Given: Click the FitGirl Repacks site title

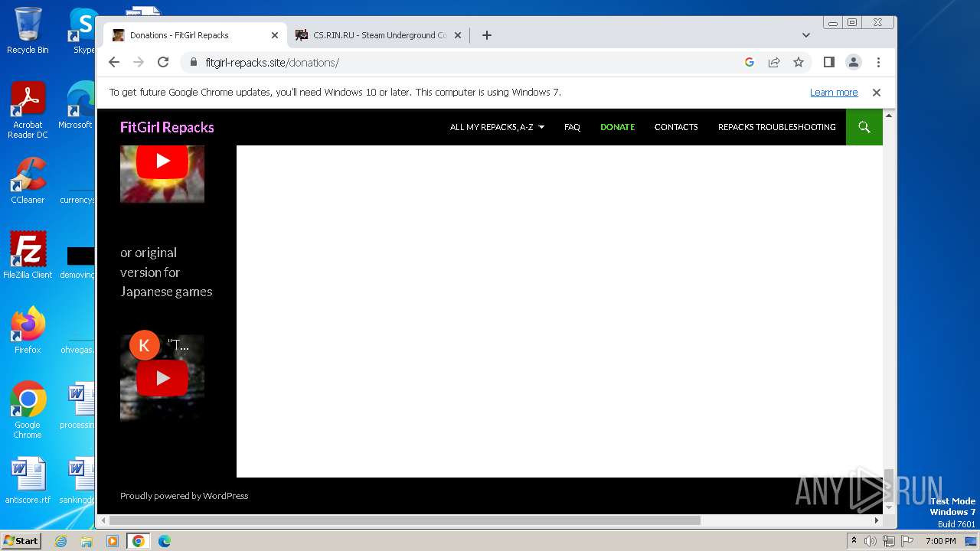Looking at the screenshot, I should tap(167, 127).
